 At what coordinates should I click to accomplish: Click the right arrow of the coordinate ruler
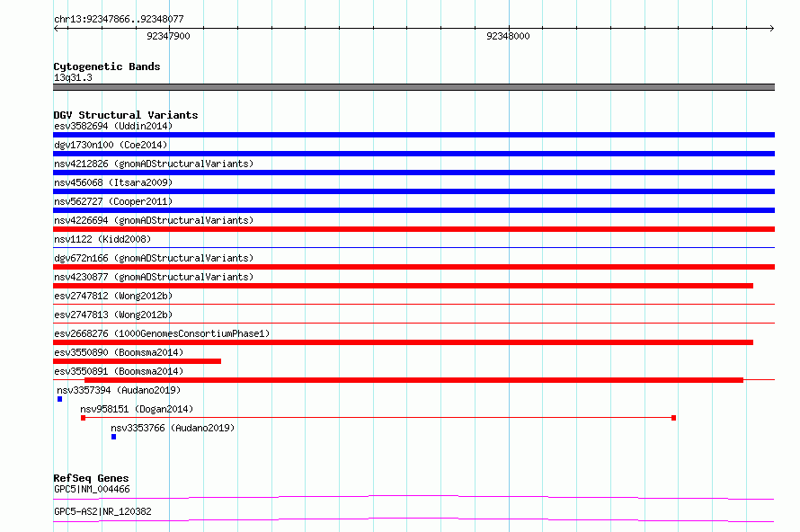771,28
